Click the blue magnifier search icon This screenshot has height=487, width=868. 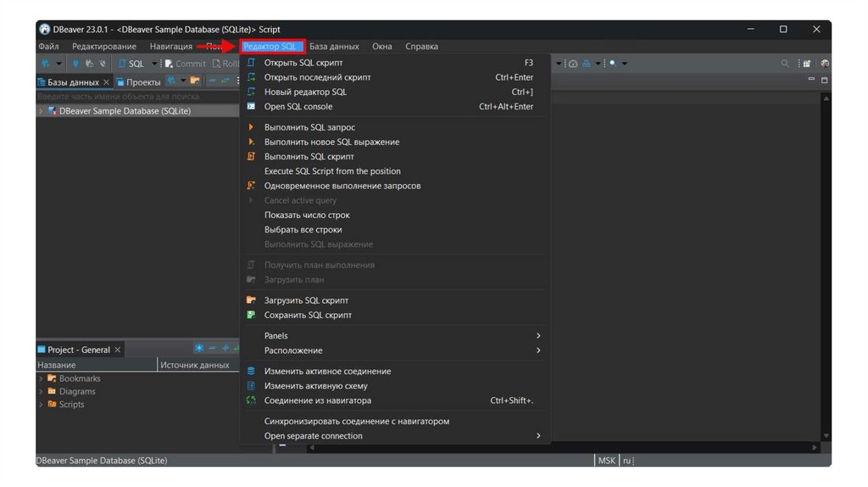point(613,64)
